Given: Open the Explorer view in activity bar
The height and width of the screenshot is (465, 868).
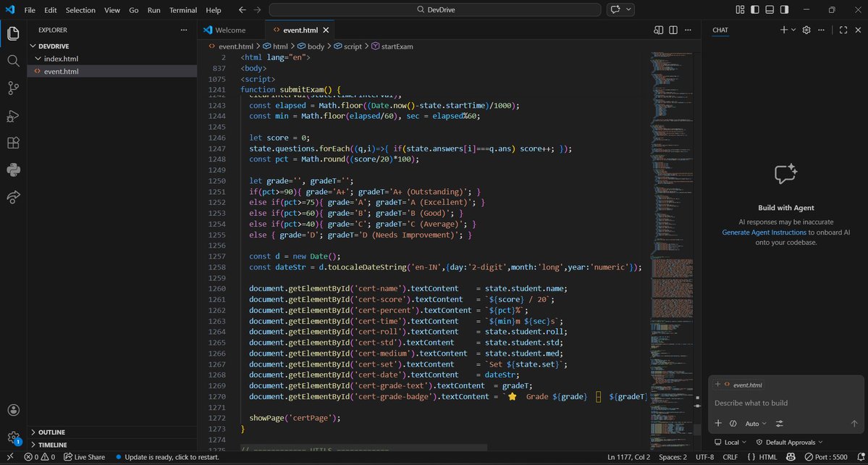Looking at the screenshot, I should (13, 33).
